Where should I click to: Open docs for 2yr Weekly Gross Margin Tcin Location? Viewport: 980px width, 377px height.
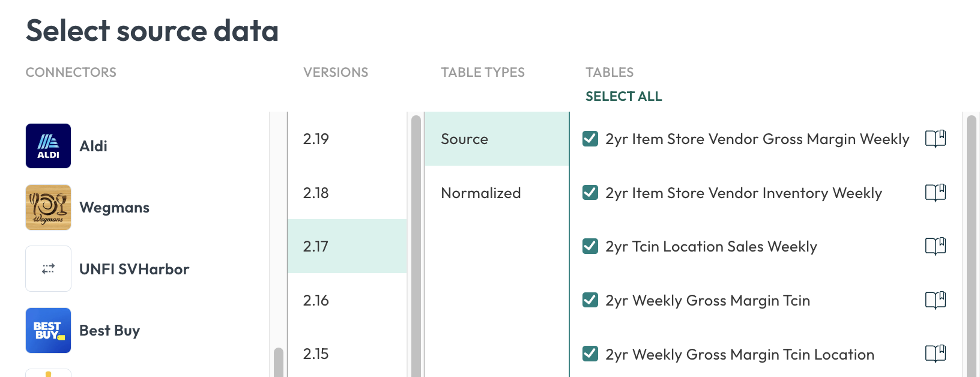pyautogui.click(x=936, y=354)
